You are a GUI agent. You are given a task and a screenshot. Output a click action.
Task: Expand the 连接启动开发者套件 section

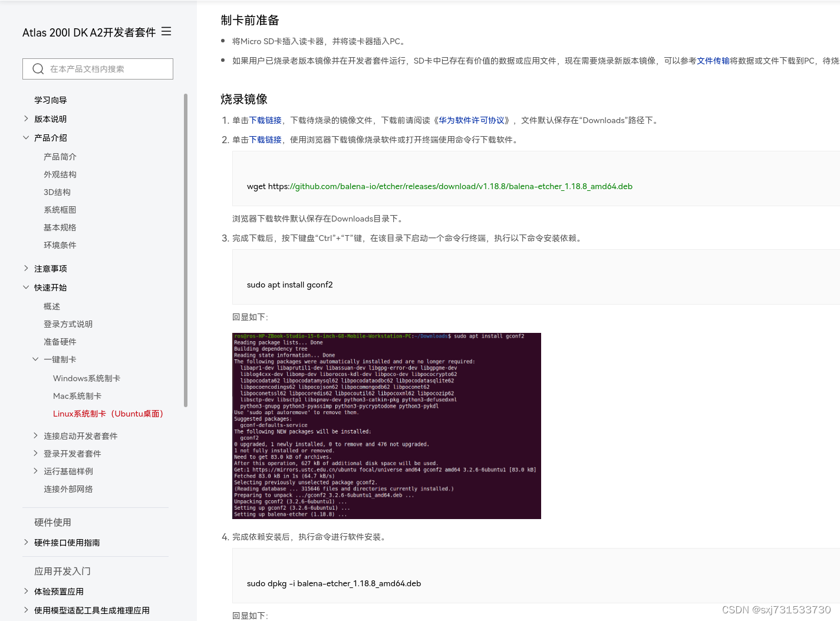36,435
